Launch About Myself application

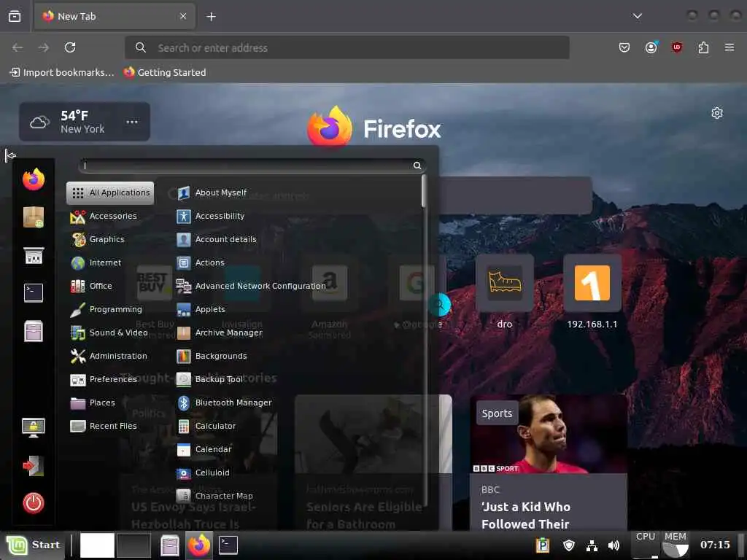(212, 192)
